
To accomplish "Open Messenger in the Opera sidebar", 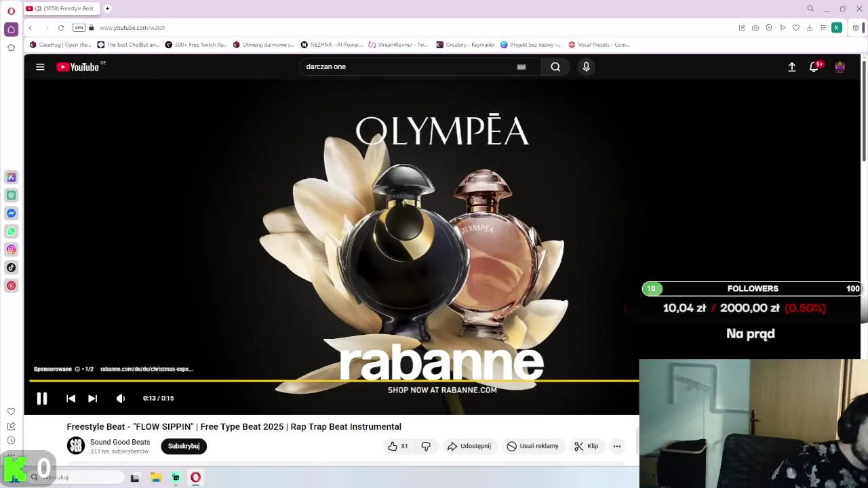I will tap(11, 213).
